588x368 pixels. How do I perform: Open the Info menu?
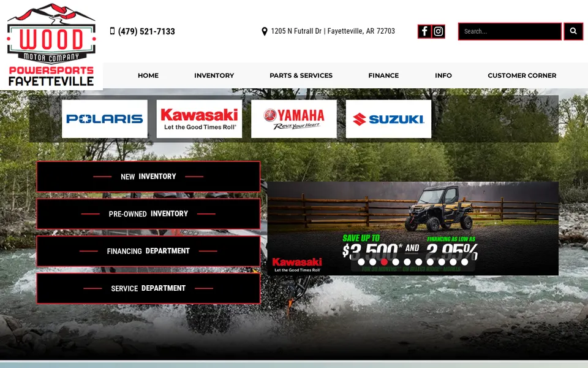coord(443,75)
